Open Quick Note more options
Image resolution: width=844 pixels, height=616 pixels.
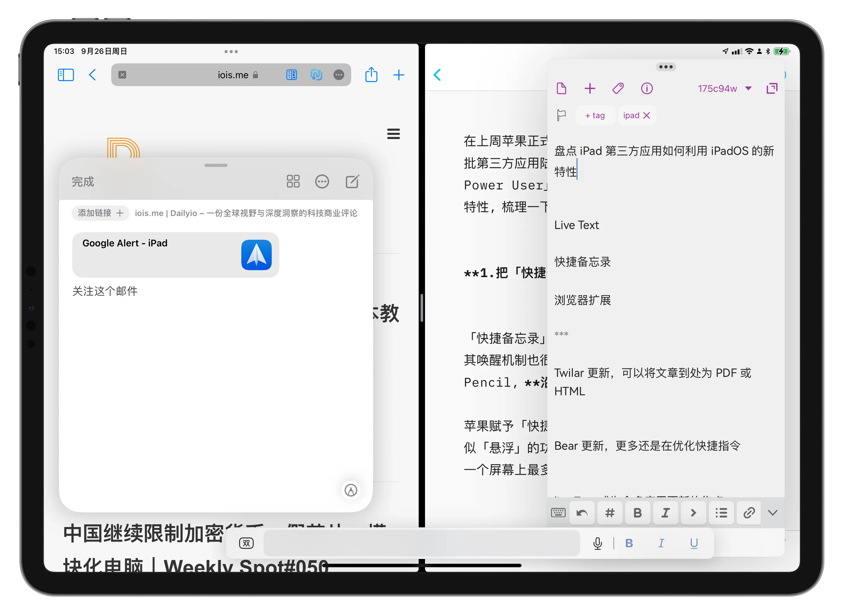click(322, 181)
